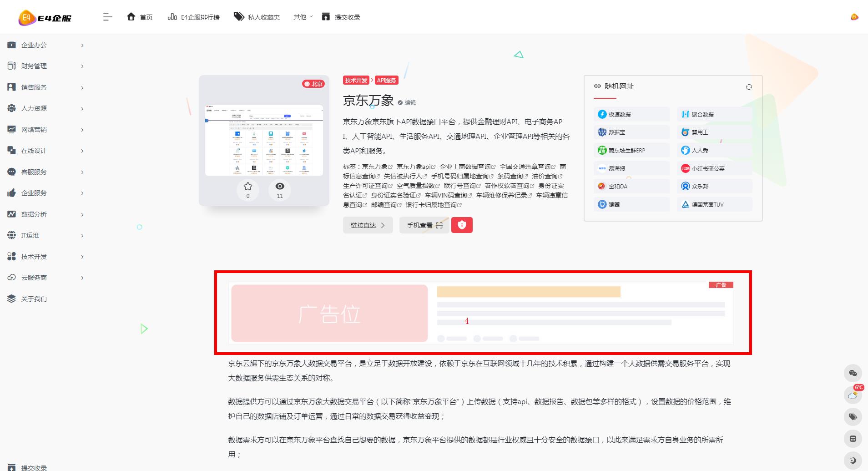
Task: Open 金和OA random site
Action: 631,186
